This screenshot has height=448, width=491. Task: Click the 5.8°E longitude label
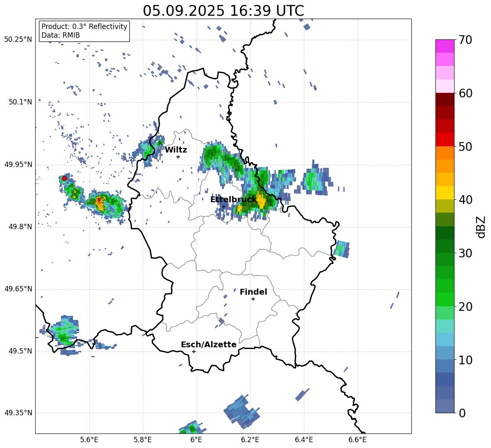coord(143,440)
